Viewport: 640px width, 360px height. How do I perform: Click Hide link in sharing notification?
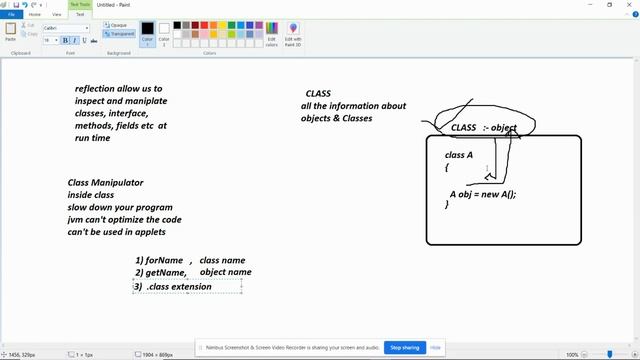[435, 348]
